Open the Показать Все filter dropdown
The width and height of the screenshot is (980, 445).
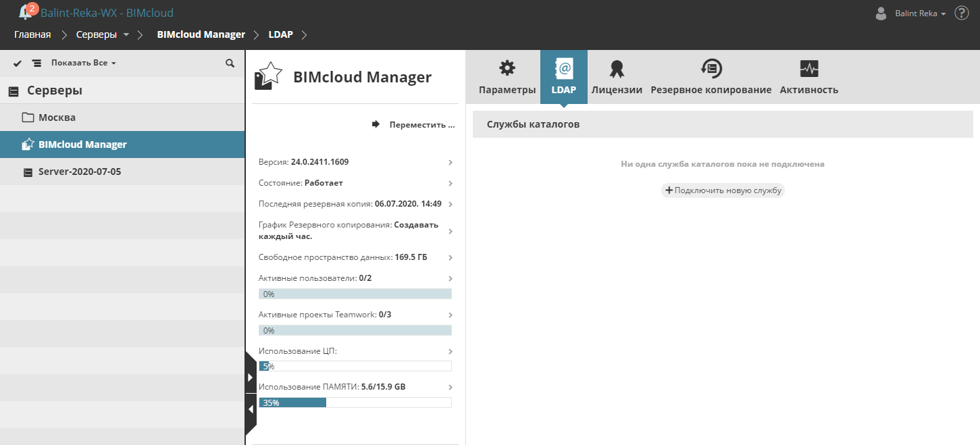[84, 63]
